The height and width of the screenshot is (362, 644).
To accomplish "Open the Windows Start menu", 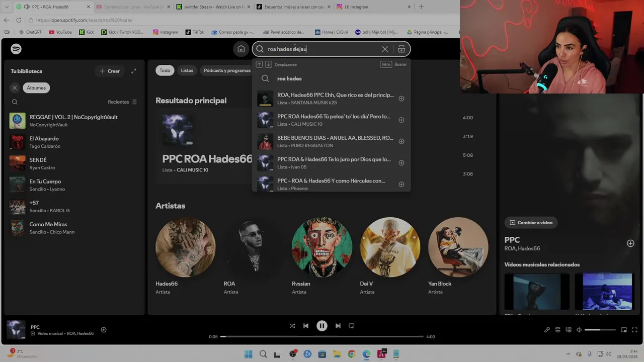I will pyautogui.click(x=248, y=354).
